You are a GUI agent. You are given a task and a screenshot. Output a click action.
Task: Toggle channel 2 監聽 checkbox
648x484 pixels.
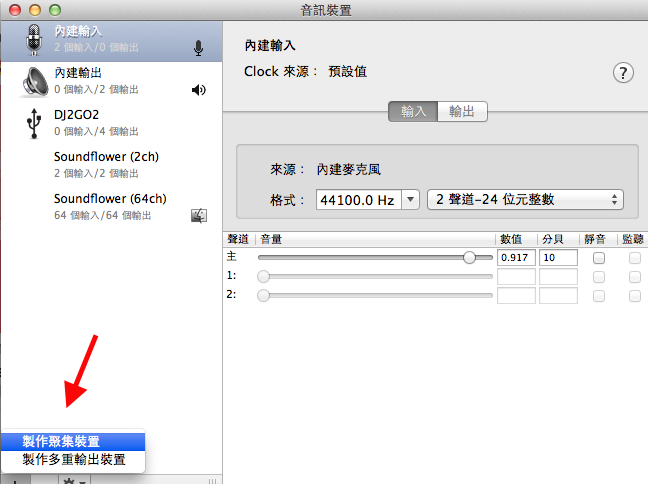point(635,296)
